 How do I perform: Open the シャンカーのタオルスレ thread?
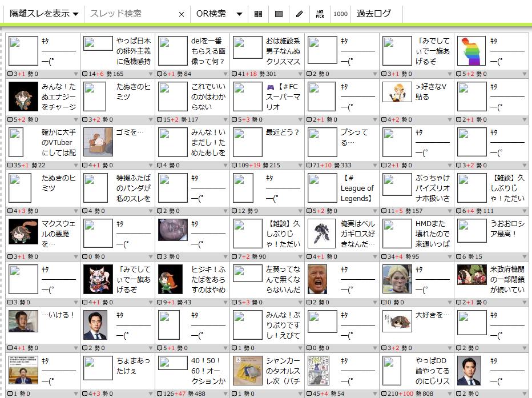[x=283, y=371]
